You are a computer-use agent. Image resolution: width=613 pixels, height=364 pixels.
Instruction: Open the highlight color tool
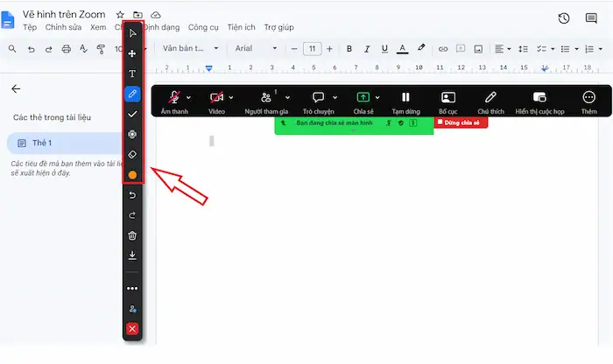[421, 48]
